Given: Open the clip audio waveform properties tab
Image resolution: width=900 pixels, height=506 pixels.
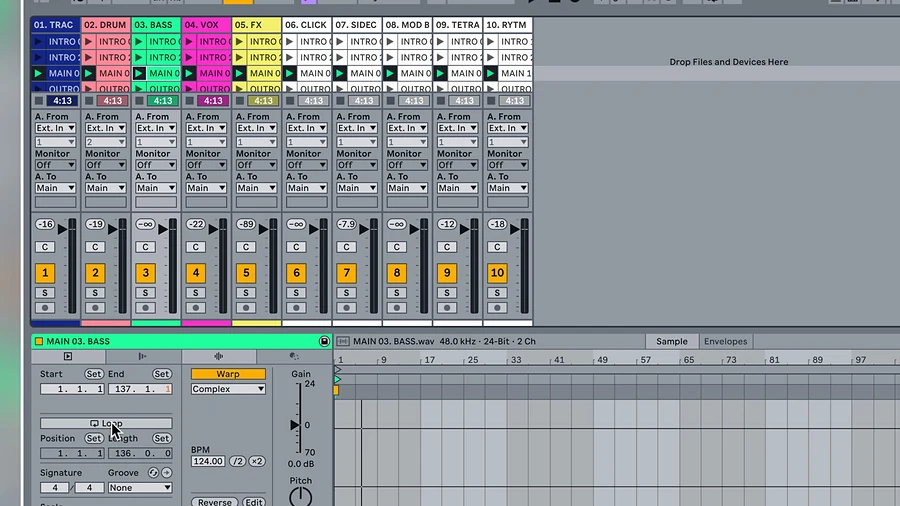Looking at the screenshot, I should coord(219,356).
